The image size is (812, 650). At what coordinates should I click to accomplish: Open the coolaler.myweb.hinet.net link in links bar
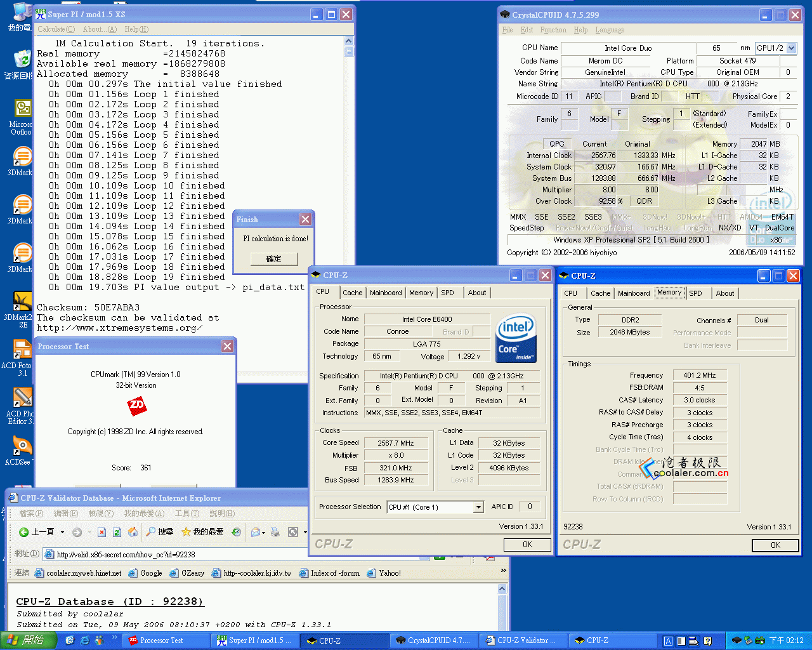tap(79, 573)
